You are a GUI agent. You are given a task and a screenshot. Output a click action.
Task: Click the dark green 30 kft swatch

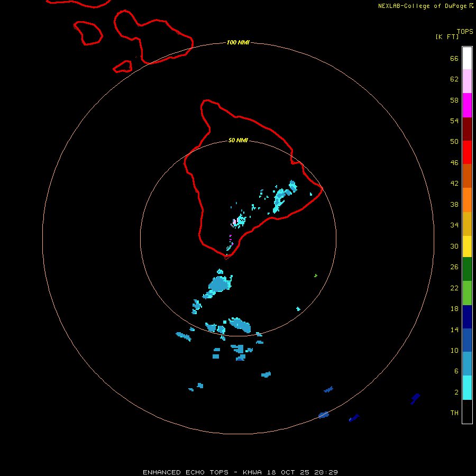[467, 269]
